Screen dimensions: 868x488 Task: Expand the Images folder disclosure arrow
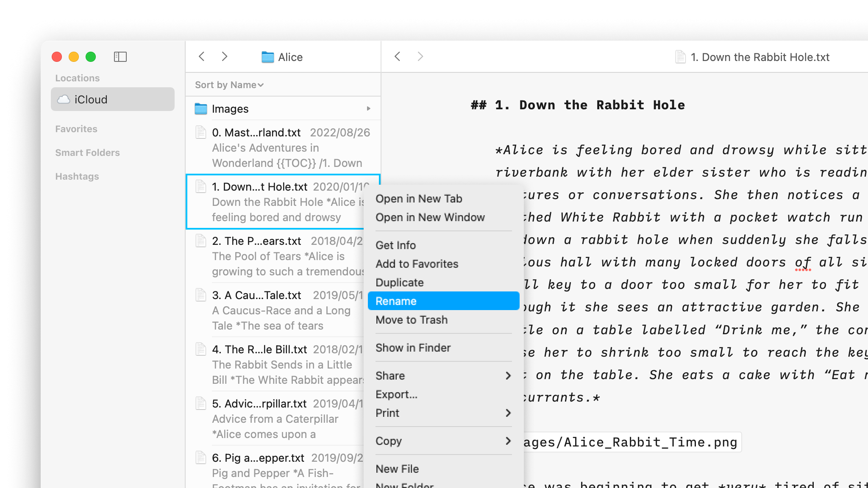[x=369, y=109]
